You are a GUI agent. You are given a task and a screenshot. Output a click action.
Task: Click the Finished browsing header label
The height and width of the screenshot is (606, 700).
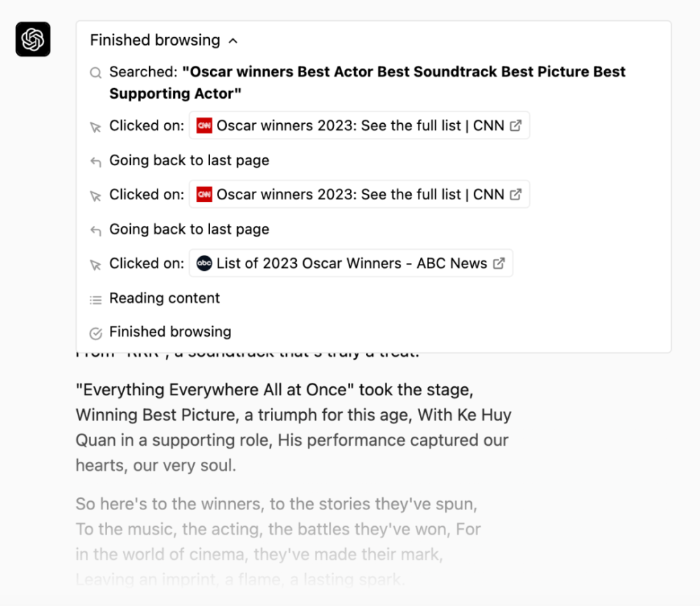coord(155,41)
